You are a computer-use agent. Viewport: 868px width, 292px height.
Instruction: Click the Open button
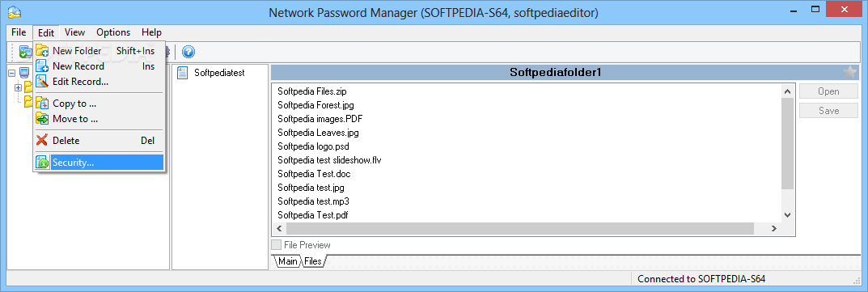tap(828, 91)
